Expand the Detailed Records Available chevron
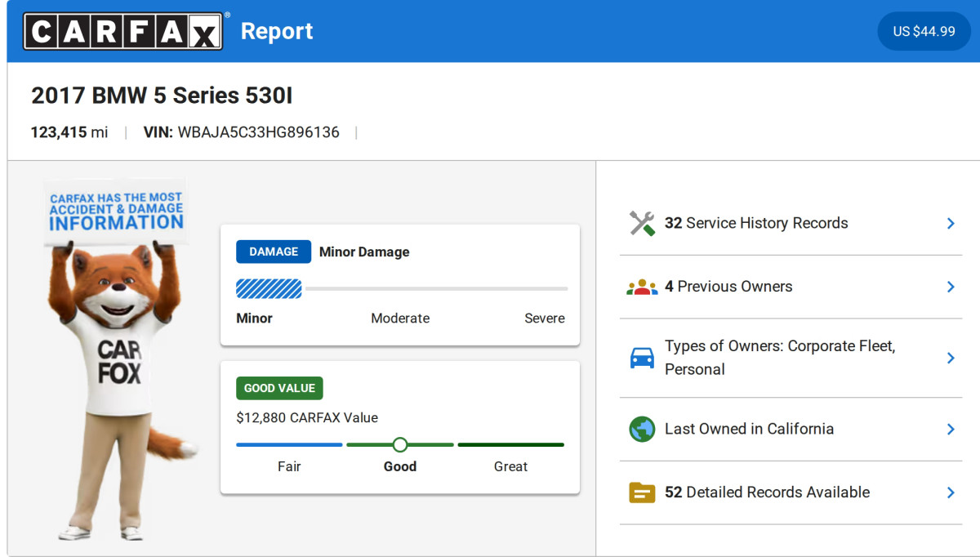980x557 pixels. (x=951, y=492)
